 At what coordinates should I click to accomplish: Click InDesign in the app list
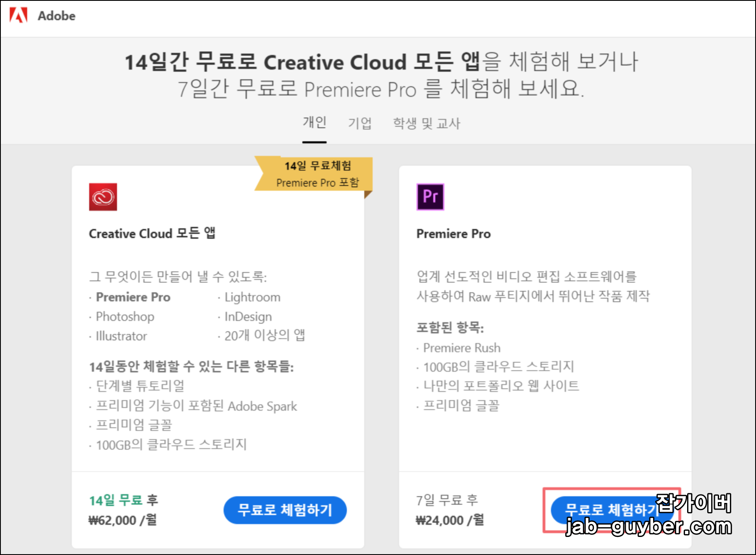[x=248, y=317]
